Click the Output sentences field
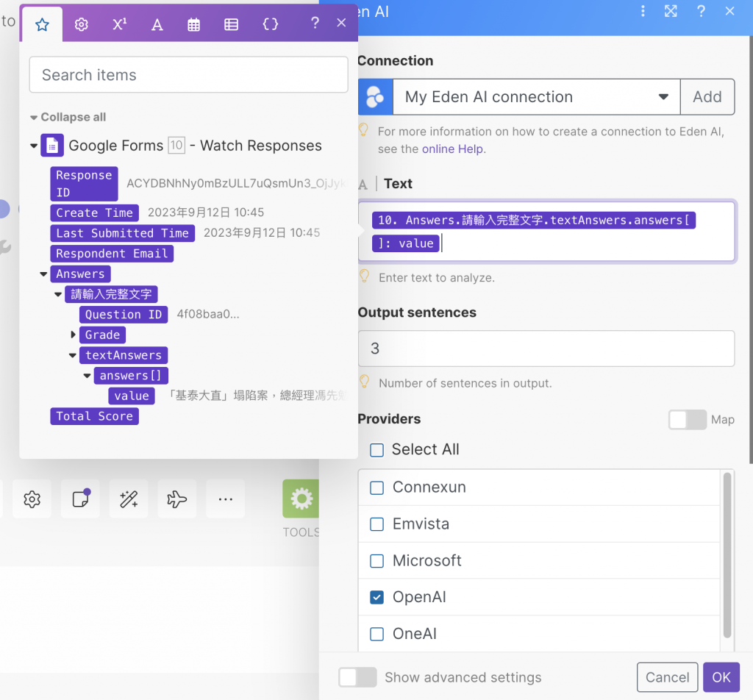The width and height of the screenshot is (753, 700). [x=546, y=349]
